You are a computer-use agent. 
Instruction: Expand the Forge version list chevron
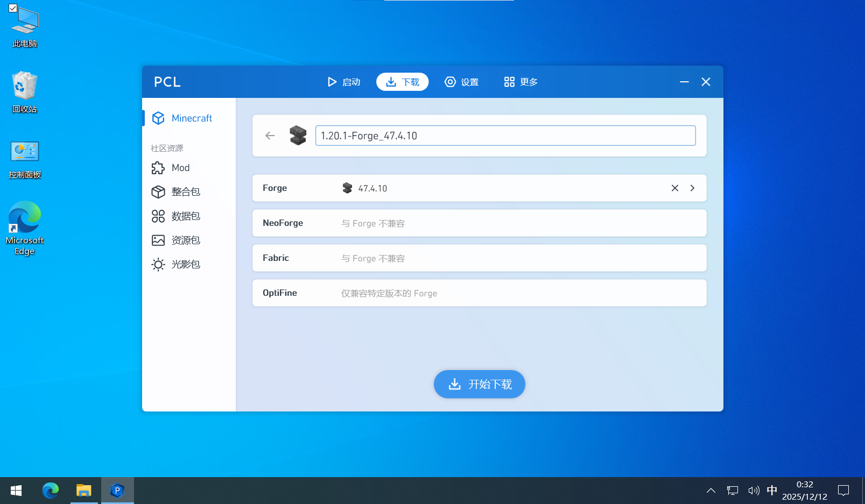(693, 188)
